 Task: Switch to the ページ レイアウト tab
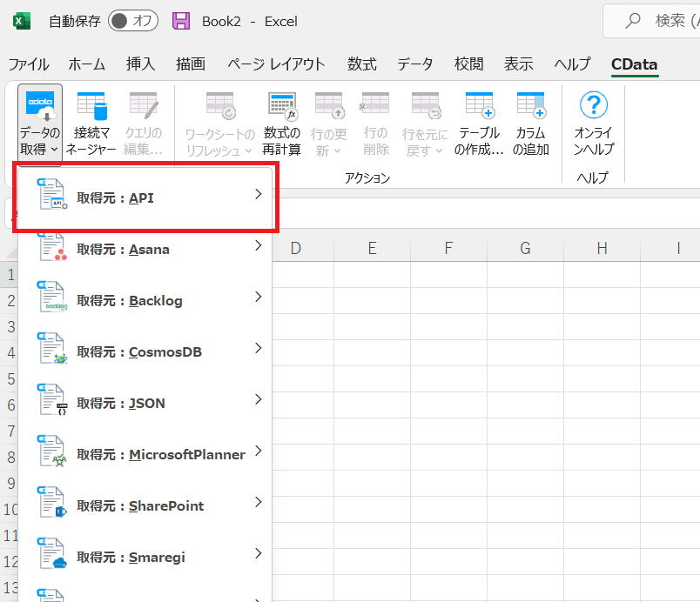tap(276, 64)
